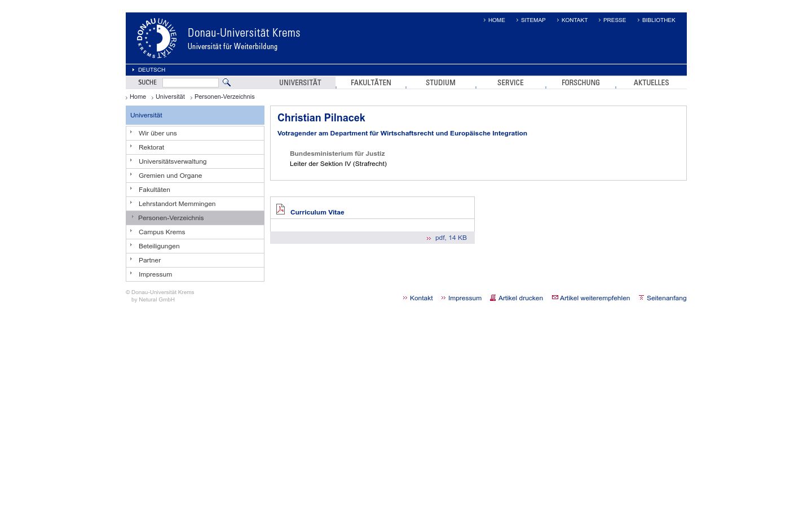
Task: Click Leiter der Sektion IV text
Action: coord(338,164)
